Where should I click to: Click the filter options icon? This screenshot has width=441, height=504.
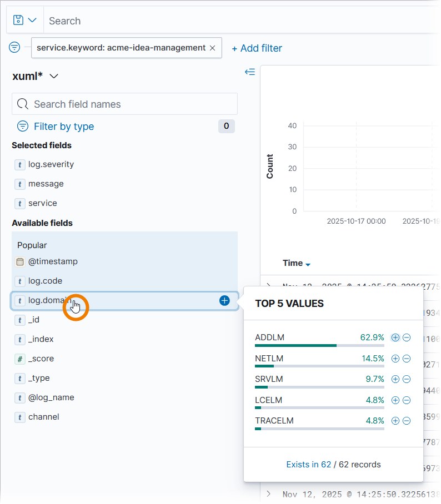point(14,48)
